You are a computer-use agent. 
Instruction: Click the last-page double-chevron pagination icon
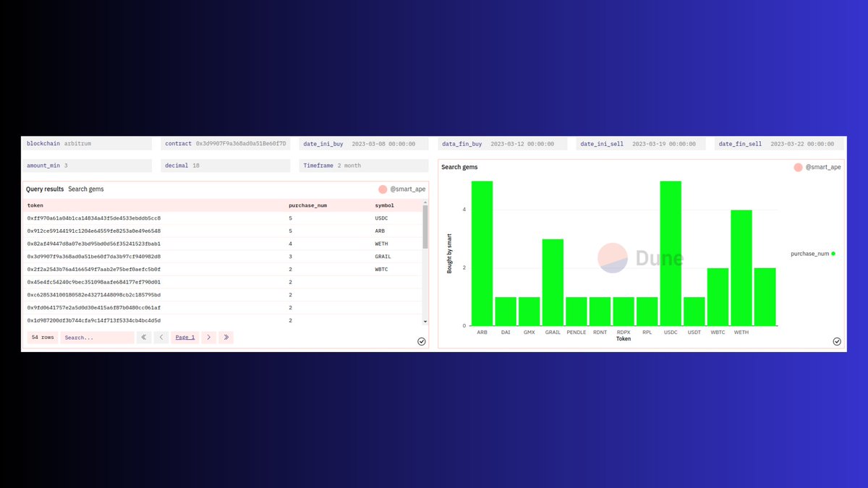226,337
